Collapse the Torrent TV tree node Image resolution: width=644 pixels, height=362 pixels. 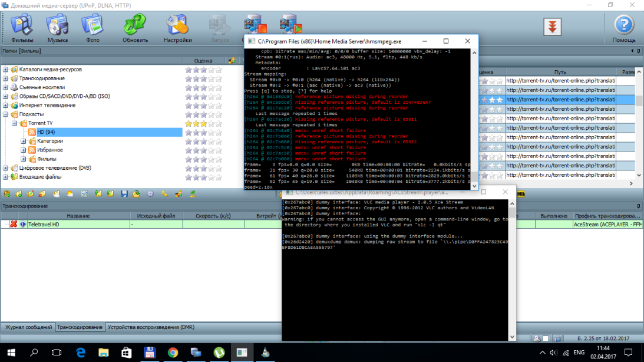click(x=15, y=123)
